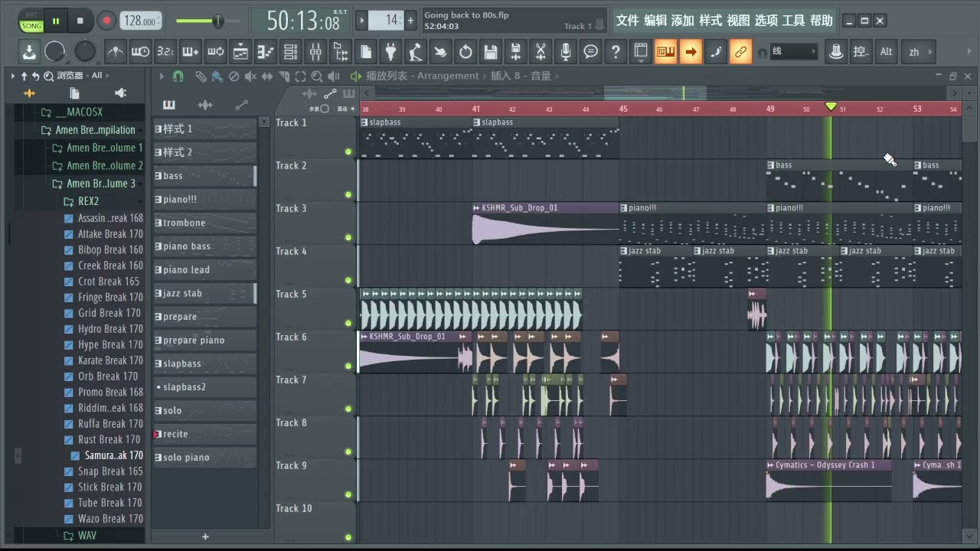Select the playlist draw pencil tool

[x=201, y=77]
